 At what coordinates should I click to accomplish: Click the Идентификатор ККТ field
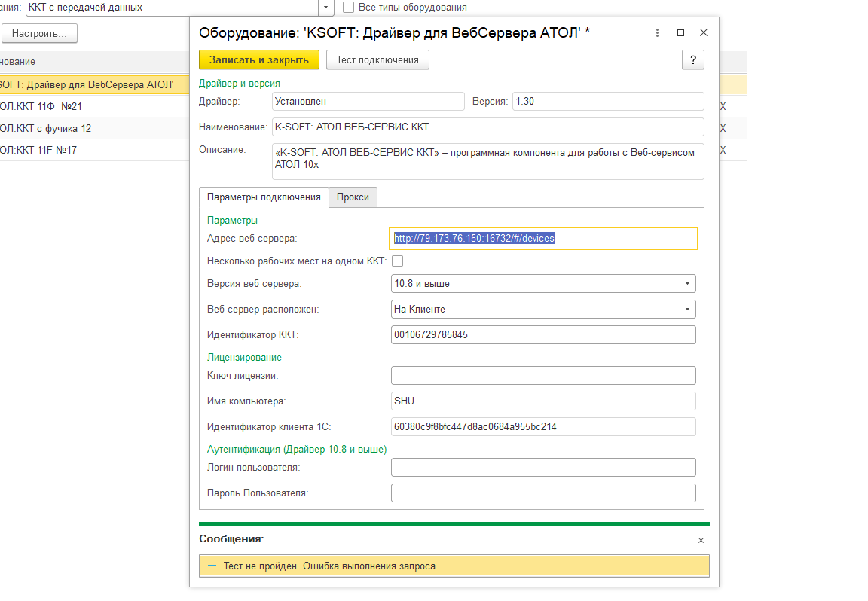pos(543,335)
